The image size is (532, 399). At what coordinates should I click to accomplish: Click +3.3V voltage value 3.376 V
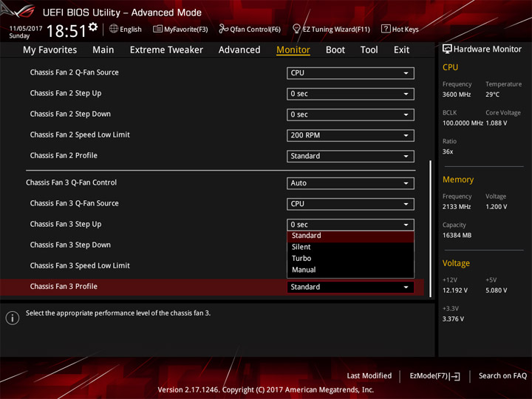tap(453, 319)
